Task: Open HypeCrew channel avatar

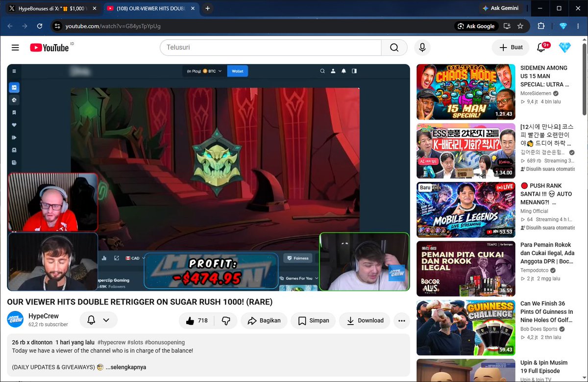Action: click(x=15, y=320)
